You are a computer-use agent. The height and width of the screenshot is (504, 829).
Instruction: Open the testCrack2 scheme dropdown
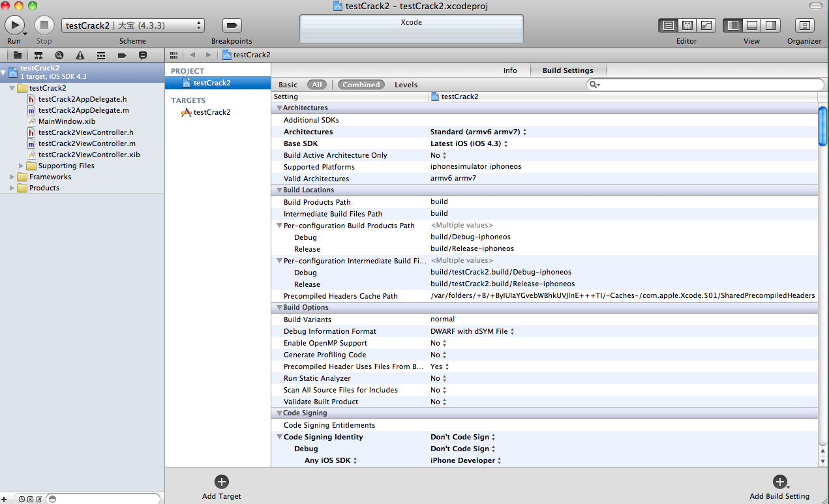click(x=133, y=25)
